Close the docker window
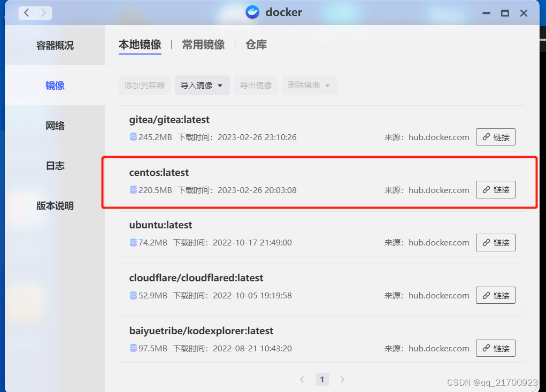Image resolution: width=546 pixels, height=392 pixels. pyautogui.click(x=524, y=13)
